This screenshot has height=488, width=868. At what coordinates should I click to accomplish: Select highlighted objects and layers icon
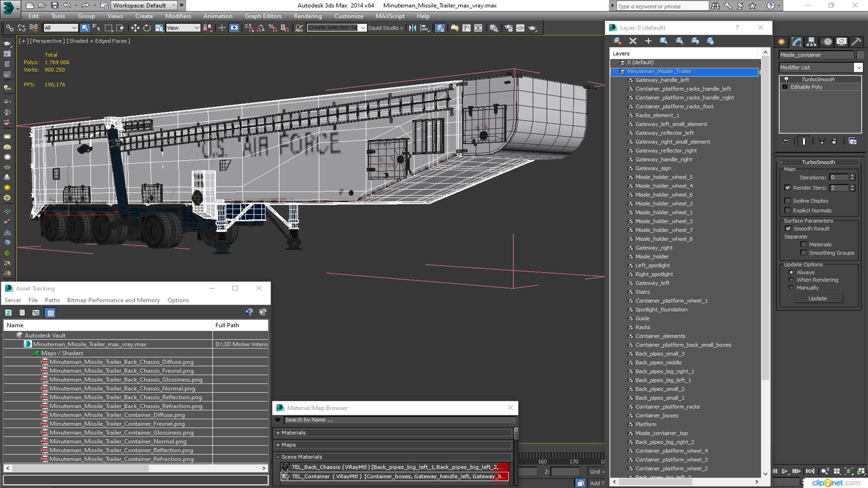[664, 41]
